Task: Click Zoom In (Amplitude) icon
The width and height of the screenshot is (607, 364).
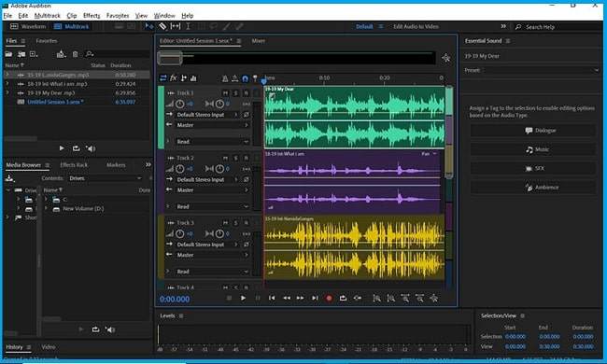Action: pos(376,298)
